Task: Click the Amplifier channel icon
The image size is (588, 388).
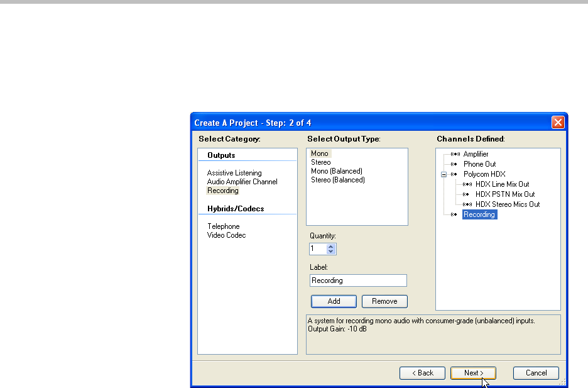Action: 455,154
